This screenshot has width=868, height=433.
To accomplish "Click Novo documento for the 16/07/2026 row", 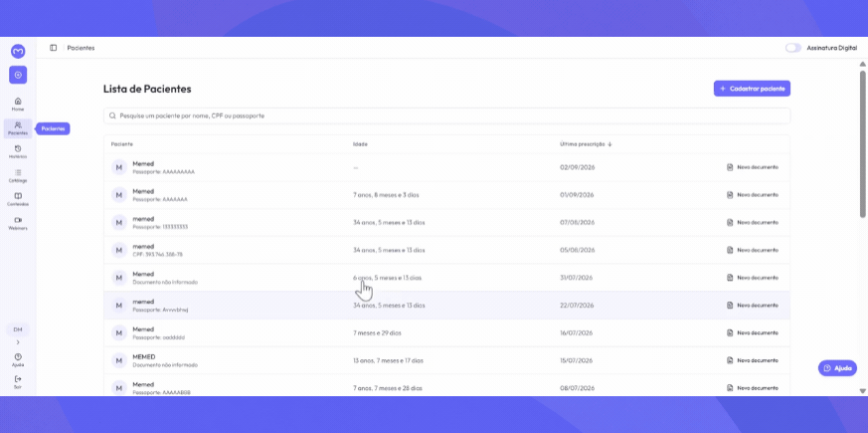I will coord(753,332).
